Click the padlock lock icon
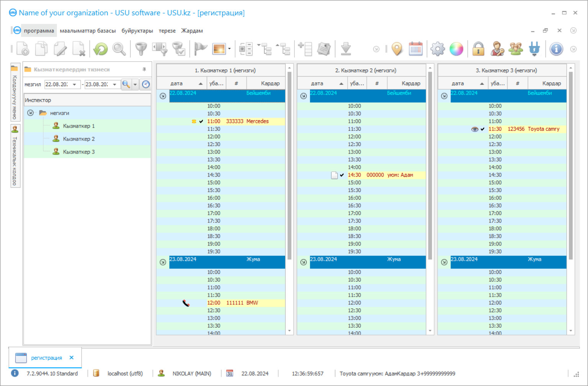This screenshot has width=588, height=386. click(x=478, y=49)
